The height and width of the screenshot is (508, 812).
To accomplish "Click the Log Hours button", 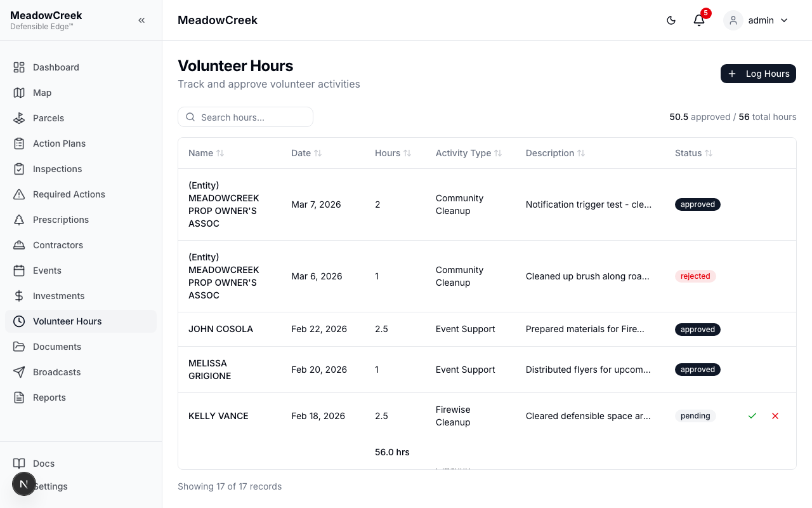I will coord(758,74).
